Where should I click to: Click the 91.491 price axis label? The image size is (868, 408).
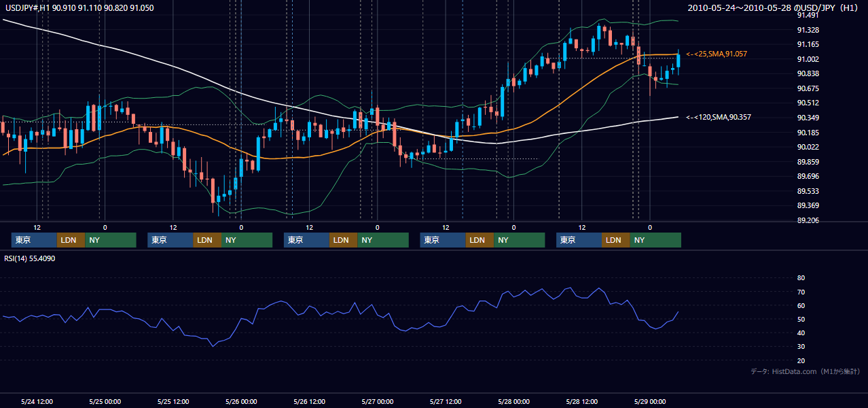click(808, 16)
